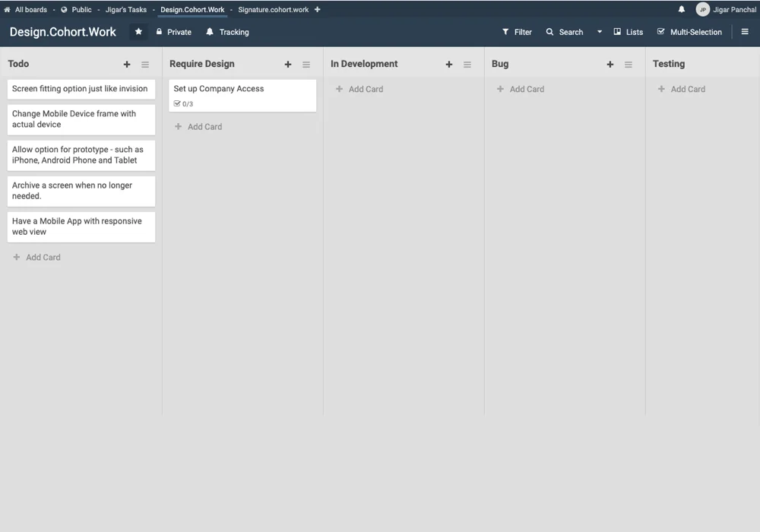Star the Design.Cohort.Work board
This screenshot has width=760, height=532.
138,31
